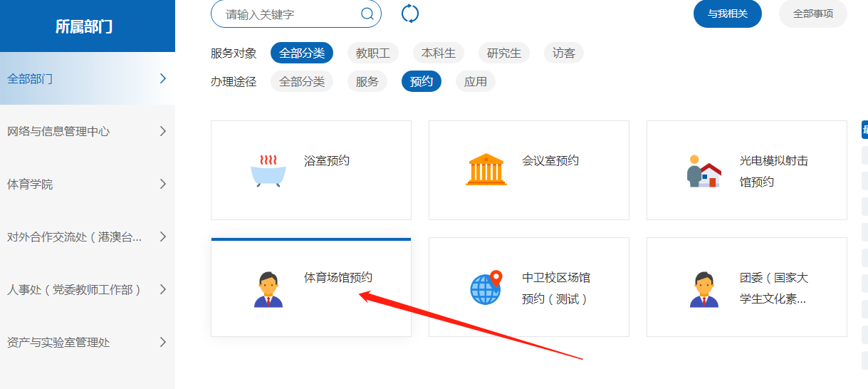
Task: Click the person icon for 体育场馆预约
Action: [x=268, y=289]
